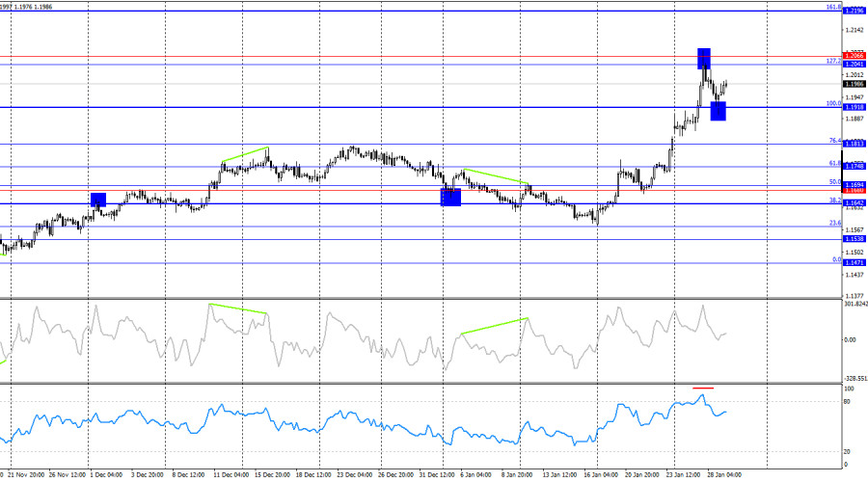
Task: Click the 1.2041 level price label
Action: 854,65
